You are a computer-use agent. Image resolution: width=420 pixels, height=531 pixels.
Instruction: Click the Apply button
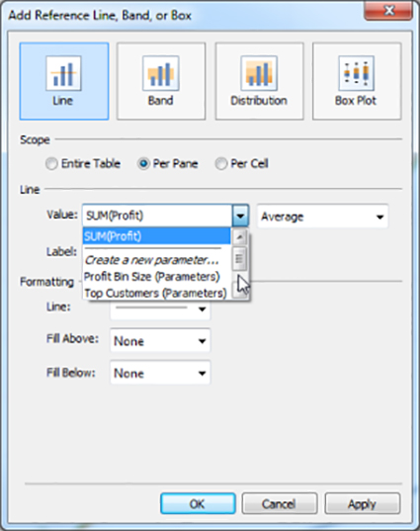click(363, 503)
